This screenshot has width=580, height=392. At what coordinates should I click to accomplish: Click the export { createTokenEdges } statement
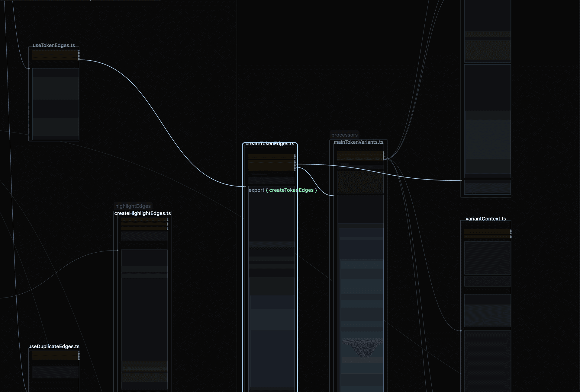(282, 190)
